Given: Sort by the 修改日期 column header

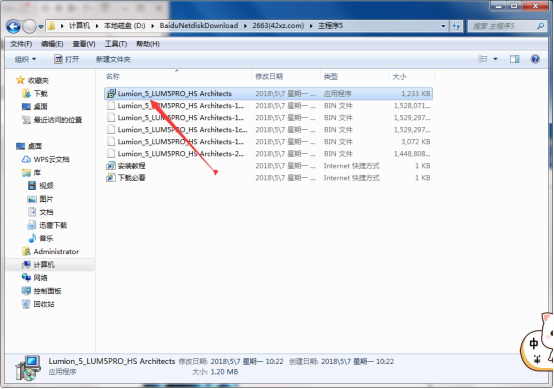Looking at the screenshot, I should [x=269, y=76].
